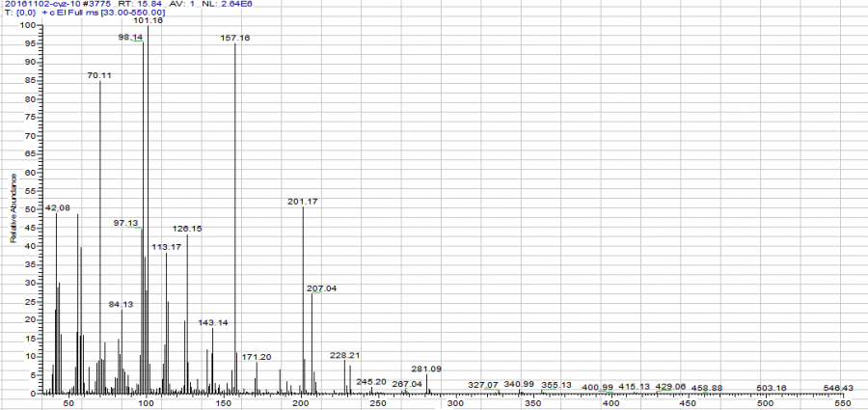Screen dimensions: 868x410
Task: Click the y-axis tick label 75
Action: click(31, 118)
